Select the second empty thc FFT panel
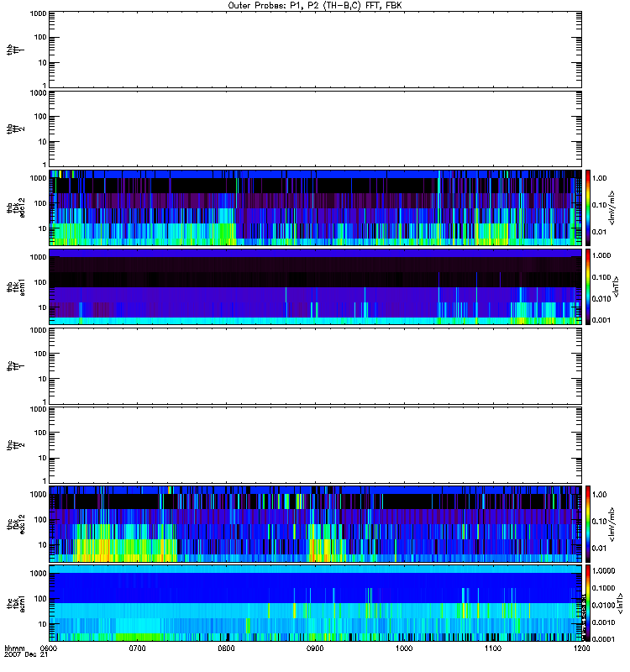This screenshot has height=672, width=630. point(315,444)
